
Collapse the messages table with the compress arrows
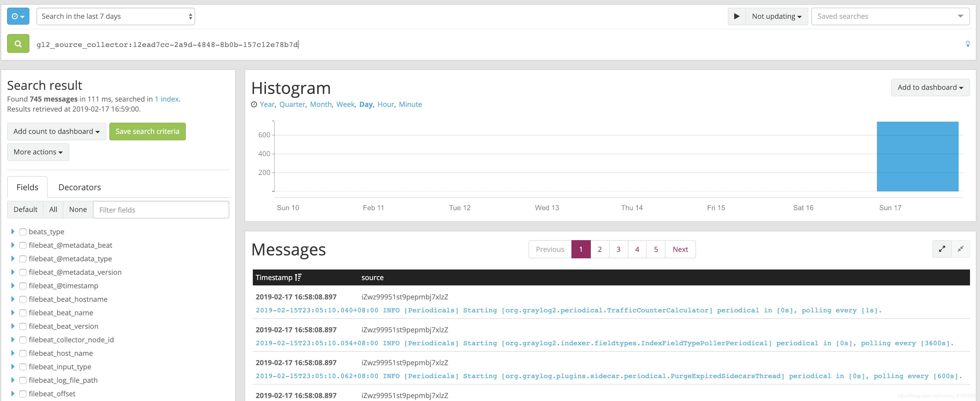pos(960,249)
